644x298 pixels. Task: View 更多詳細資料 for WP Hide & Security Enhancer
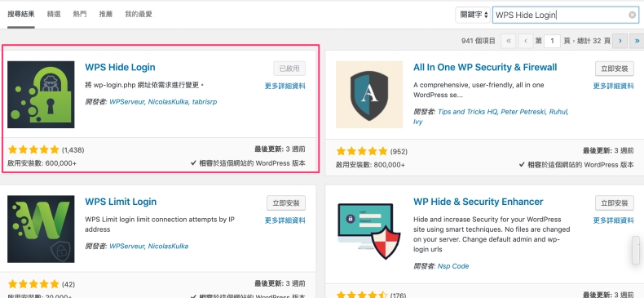[614, 220]
